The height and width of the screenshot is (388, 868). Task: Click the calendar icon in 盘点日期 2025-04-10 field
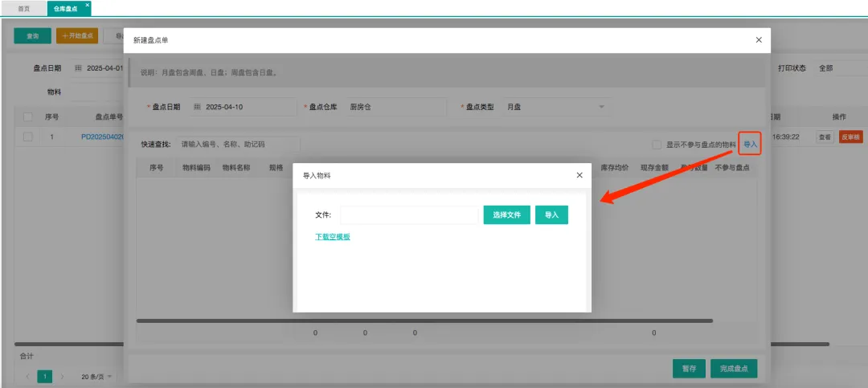coord(197,107)
